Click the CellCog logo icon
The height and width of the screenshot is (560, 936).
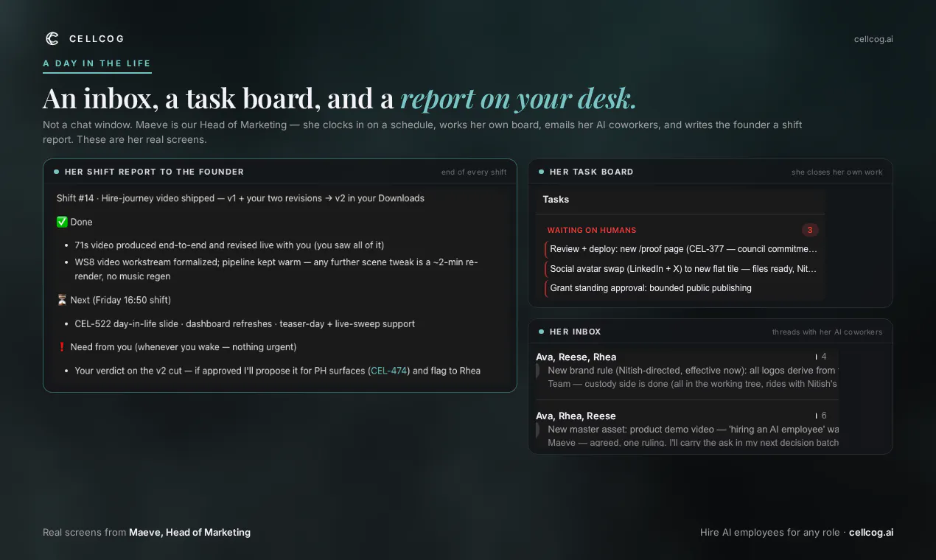[x=52, y=38]
